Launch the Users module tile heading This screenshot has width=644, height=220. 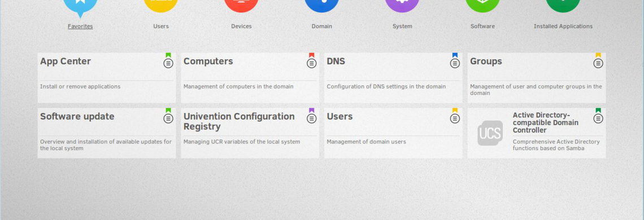[340, 117]
